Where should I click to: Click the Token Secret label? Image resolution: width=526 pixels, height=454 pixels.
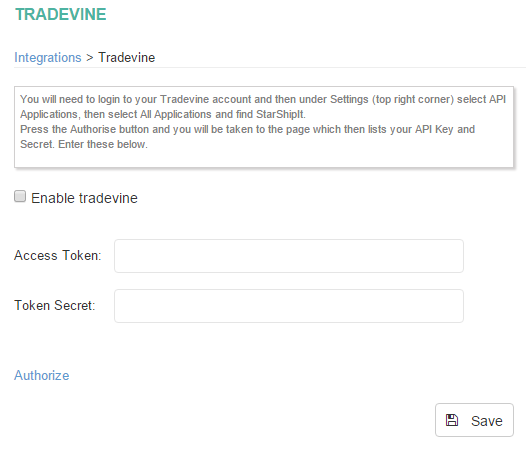click(x=55, y=306)
